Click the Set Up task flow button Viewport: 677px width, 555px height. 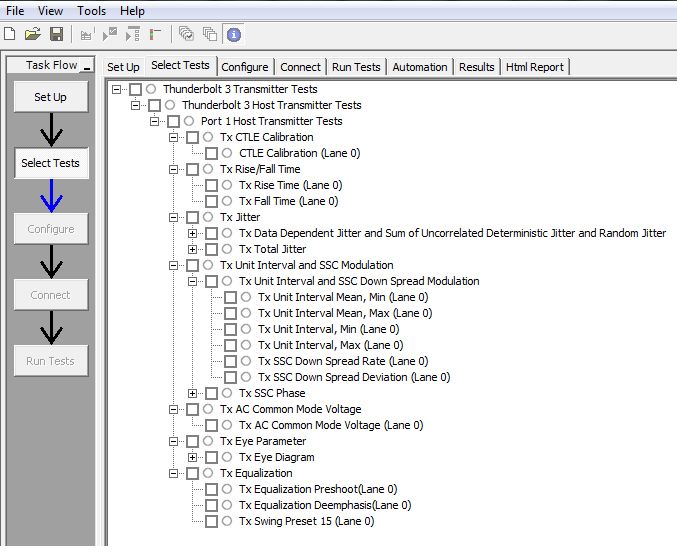(x=50, y=97)
